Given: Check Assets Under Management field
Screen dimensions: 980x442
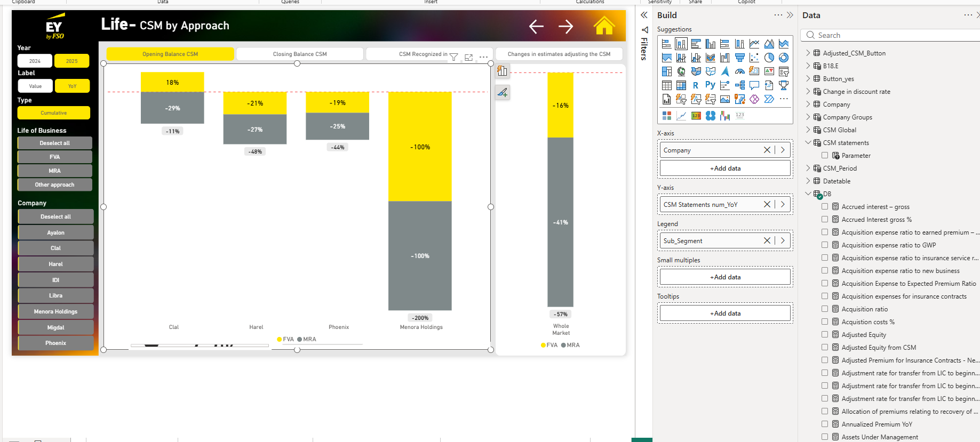Looking at the screenshot, I should 825,437.
